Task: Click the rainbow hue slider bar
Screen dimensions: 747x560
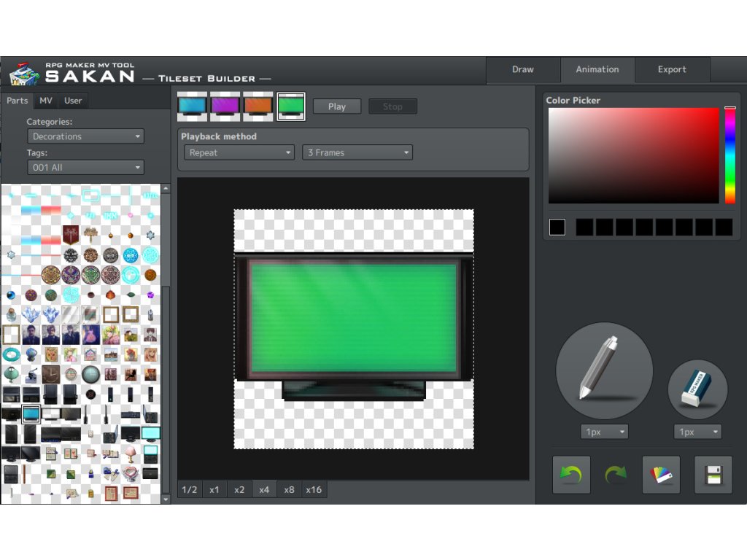Action: pyautogui.click(x=729, y=156)
